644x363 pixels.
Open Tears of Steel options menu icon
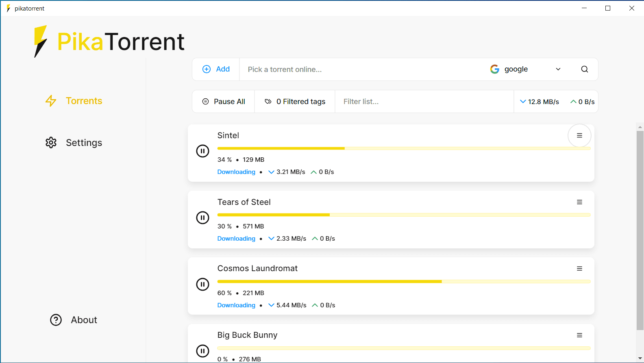(579, 202)
